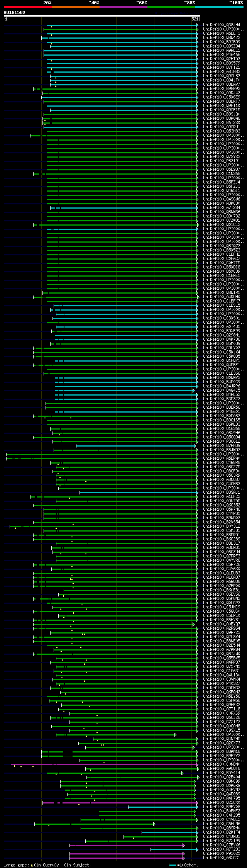Image resolution: width=247 pixels, height=868 pixels.
Task: Click the green ~80% identity legend segment
Action: point(171,7)
